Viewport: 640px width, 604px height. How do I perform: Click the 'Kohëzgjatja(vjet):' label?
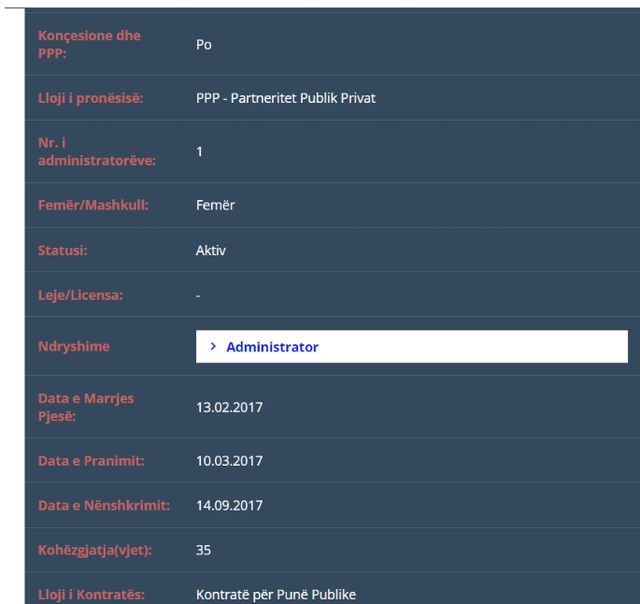[x=95, y=550]
